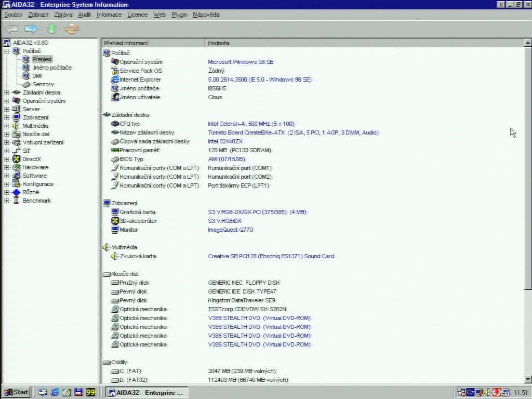Click the Benchmark hourglass icon
Image resolution: width=532 pixels, height=399 pixels.
[x=16, y=201]
